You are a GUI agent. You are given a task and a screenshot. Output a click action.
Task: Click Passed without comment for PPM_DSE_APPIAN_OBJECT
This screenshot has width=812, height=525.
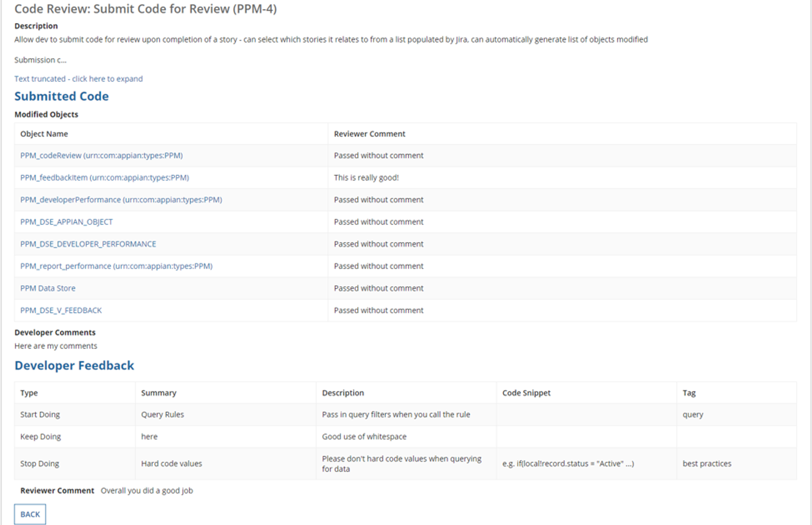point(378,222)
